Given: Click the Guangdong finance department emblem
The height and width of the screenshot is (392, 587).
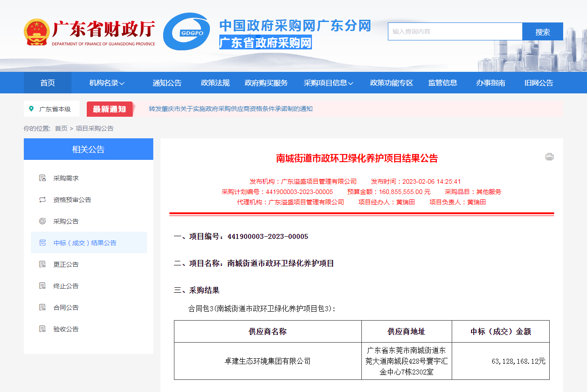Looking at the screenshot, I should click(36, 32).
